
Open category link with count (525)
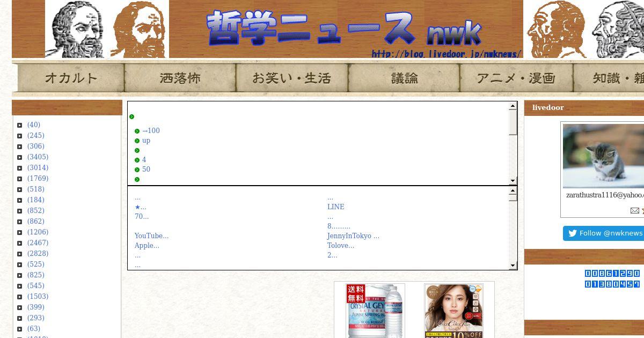click(x=36, y=264)
